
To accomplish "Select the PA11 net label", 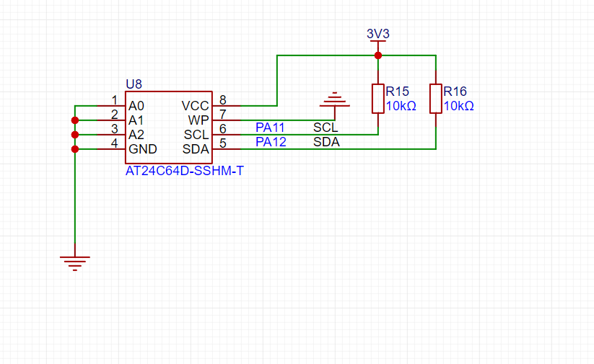I will 271,128.
